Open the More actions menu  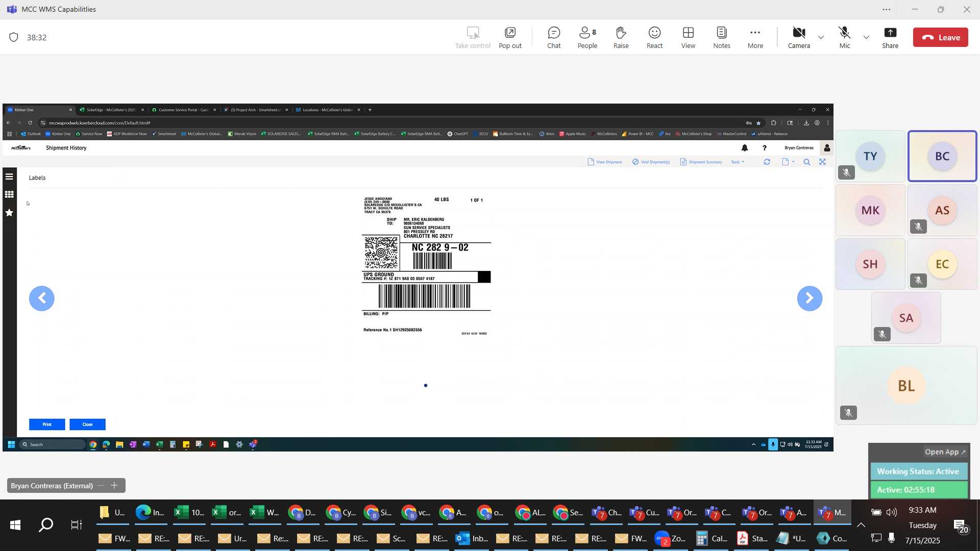pos(755,38)
